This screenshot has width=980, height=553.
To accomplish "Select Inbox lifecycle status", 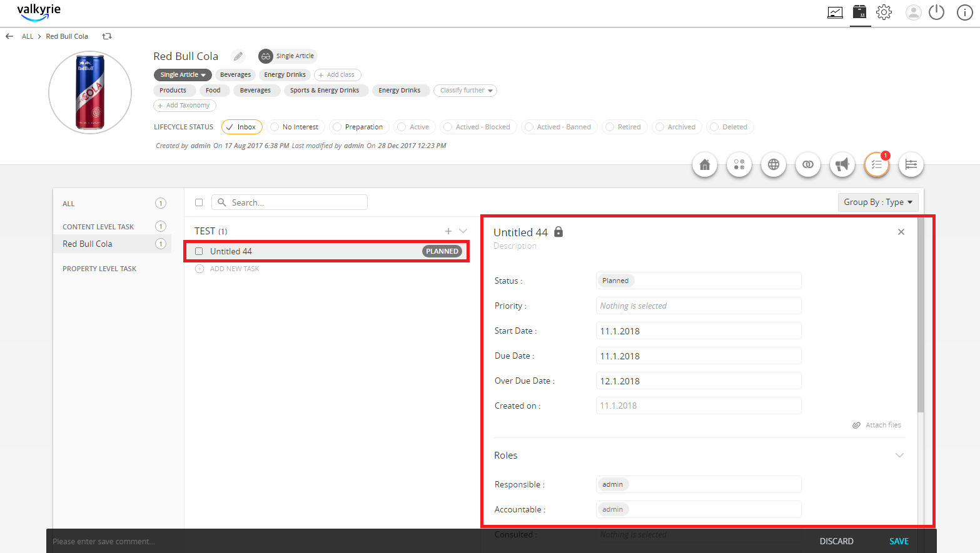I will pos(241,127).
